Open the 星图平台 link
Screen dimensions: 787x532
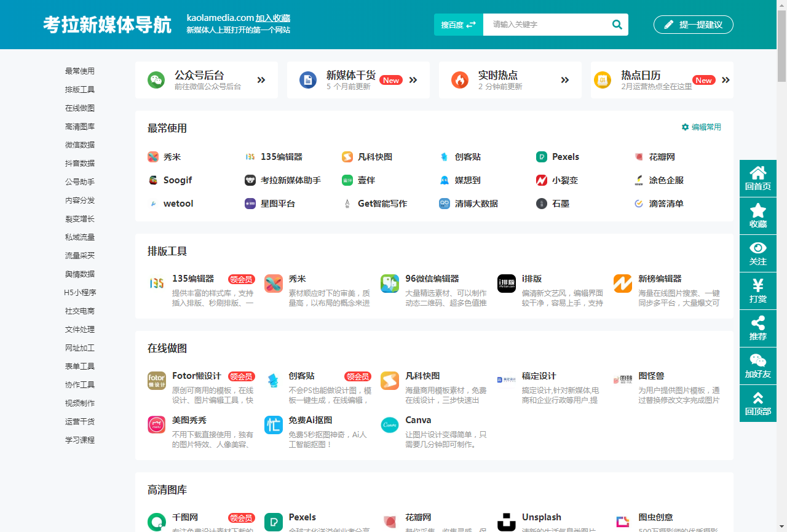pyautogui.click(x=278, y=204)
